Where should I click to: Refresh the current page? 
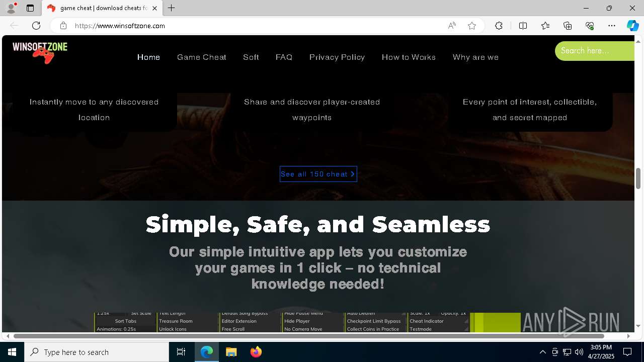(36, 26)
